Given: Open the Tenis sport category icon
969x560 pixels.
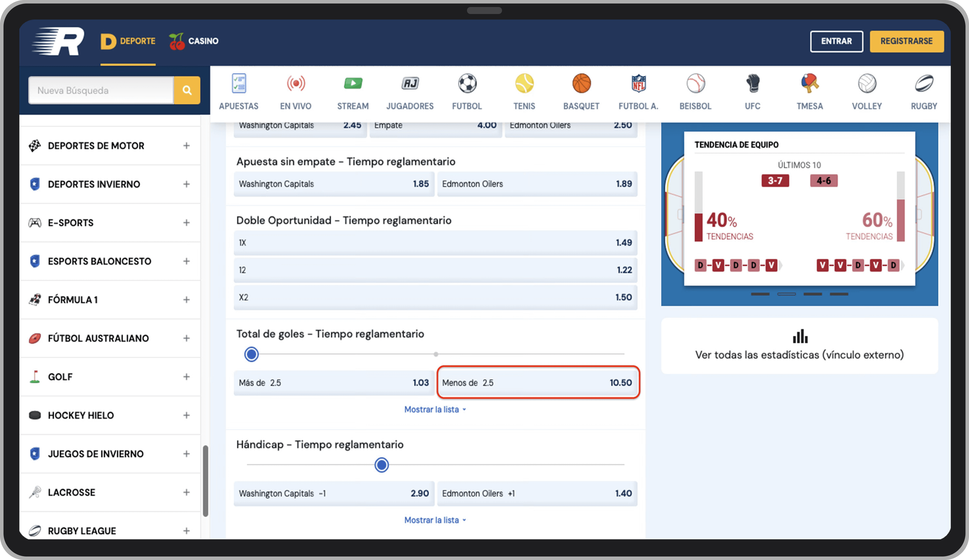Looking at the screenshot, I should (524, 84).
